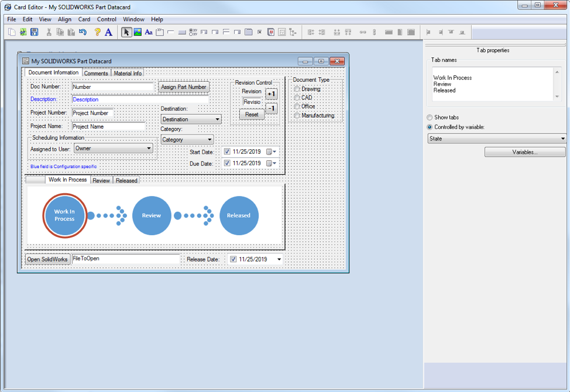Select the Aa static text tool
This screenshot has width=570, height=392.
[x=149, y=32]
